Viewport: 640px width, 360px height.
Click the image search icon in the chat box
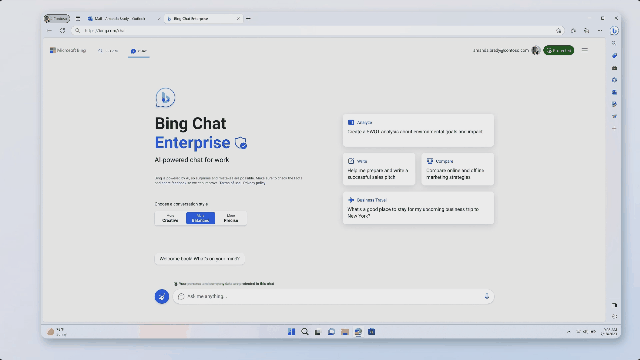pyautogui.click(x=181, y=296)
